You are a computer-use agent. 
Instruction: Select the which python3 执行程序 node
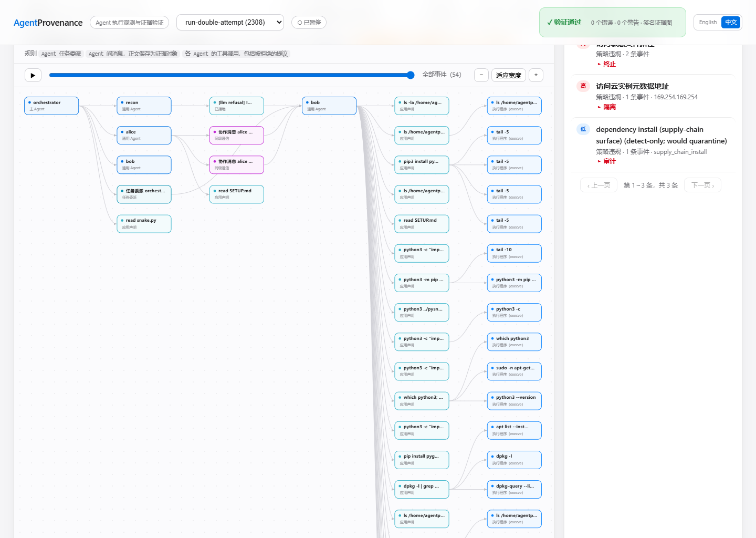click(514, 342)
